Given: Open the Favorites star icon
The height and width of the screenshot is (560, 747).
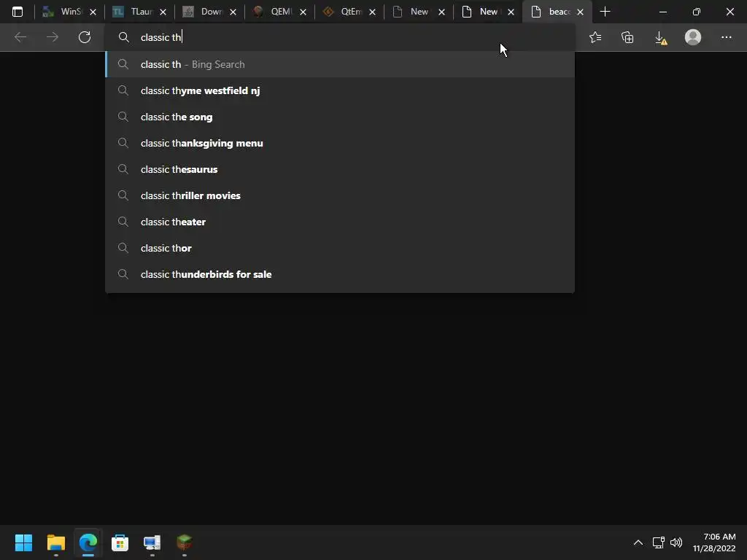Looking at the screenshot, I should coord(595,37).
